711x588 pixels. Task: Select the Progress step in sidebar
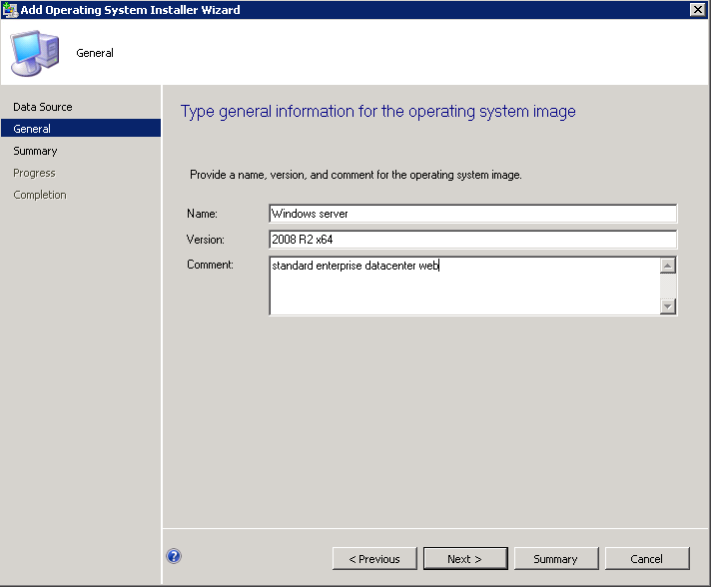point(34,173)
